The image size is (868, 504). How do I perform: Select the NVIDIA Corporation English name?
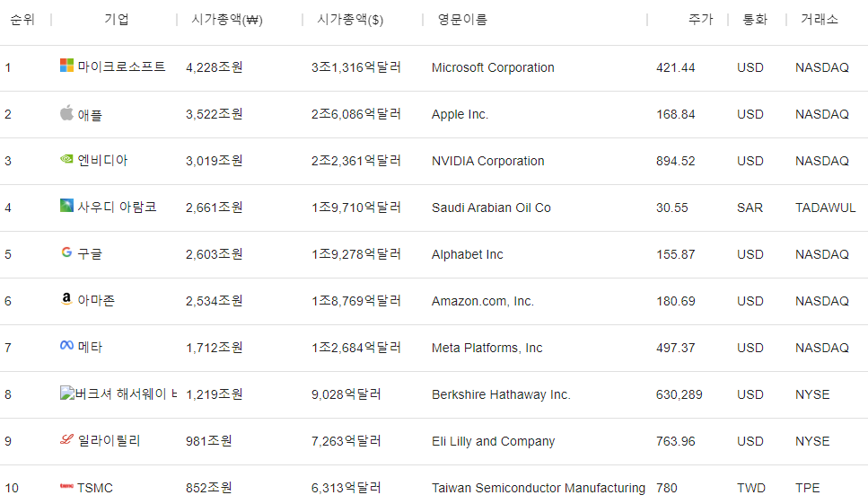click(487, 161)
